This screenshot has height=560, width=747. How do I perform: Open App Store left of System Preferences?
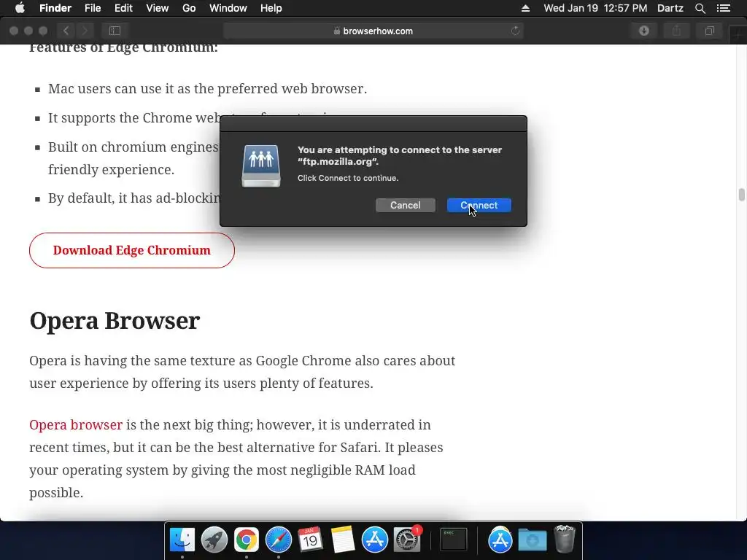[x=374, y=540]
